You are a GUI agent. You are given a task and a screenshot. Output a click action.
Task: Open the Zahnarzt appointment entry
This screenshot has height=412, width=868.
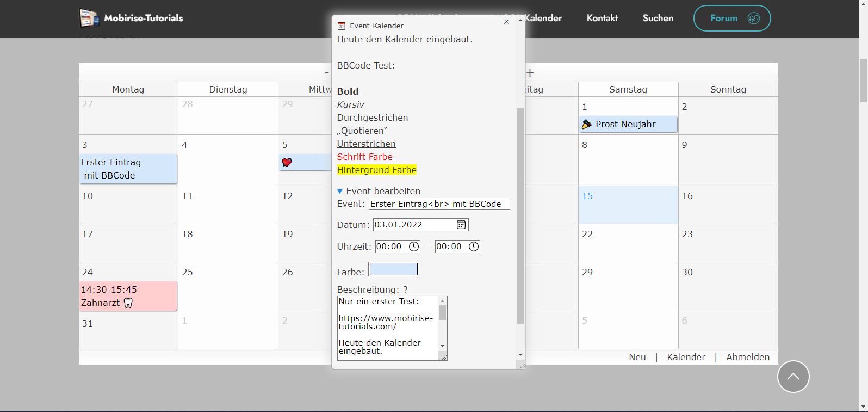128,296
